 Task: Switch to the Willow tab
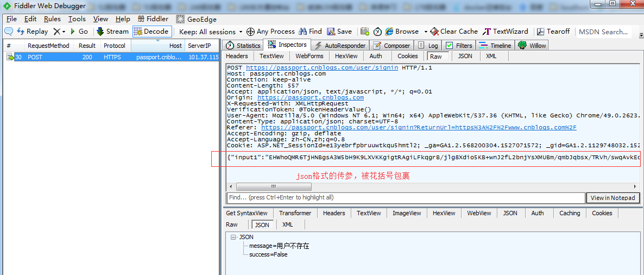(532, 45)
